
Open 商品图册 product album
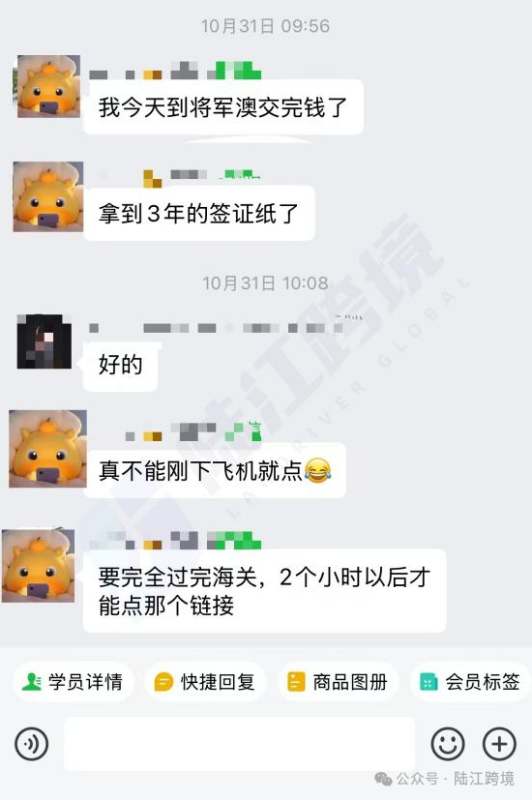(x=338, y=682)
